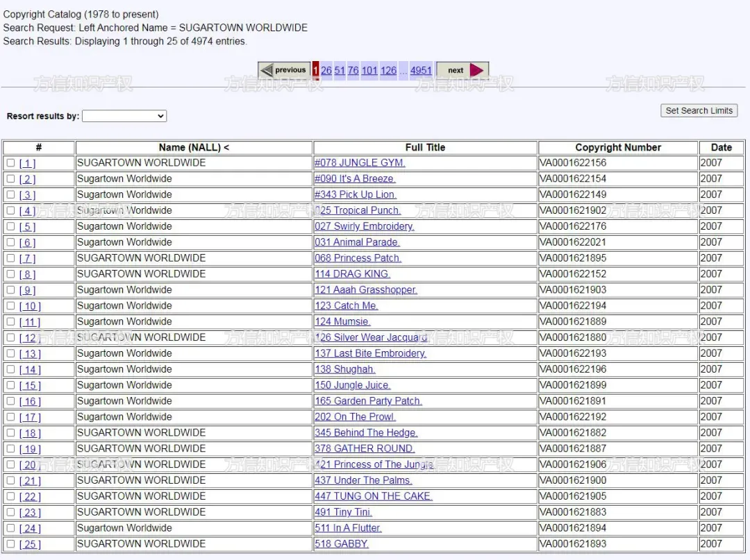This screenshot has width=750, height=560.
Task: Tick the checkbox beside entry 8
Action: (10, 274)
